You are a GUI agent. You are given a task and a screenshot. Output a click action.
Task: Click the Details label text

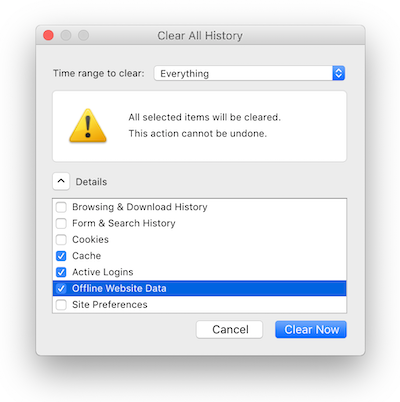[91, 182]
